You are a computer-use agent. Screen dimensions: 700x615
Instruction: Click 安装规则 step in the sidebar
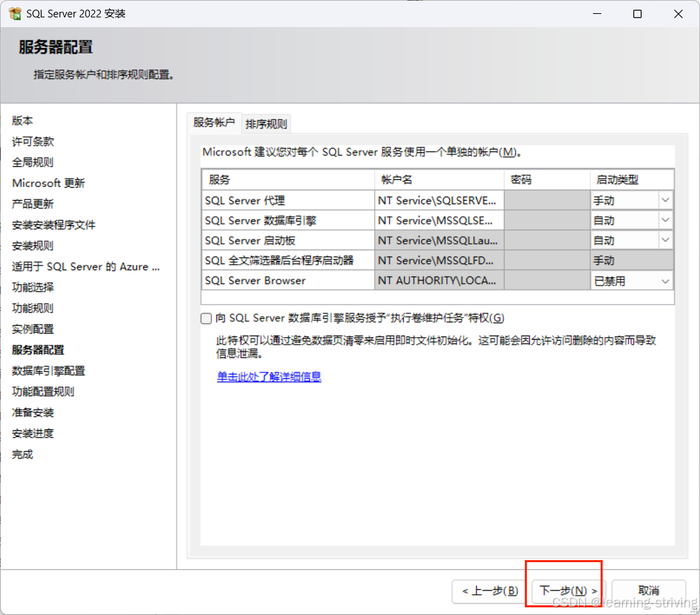tap(33, 245)
